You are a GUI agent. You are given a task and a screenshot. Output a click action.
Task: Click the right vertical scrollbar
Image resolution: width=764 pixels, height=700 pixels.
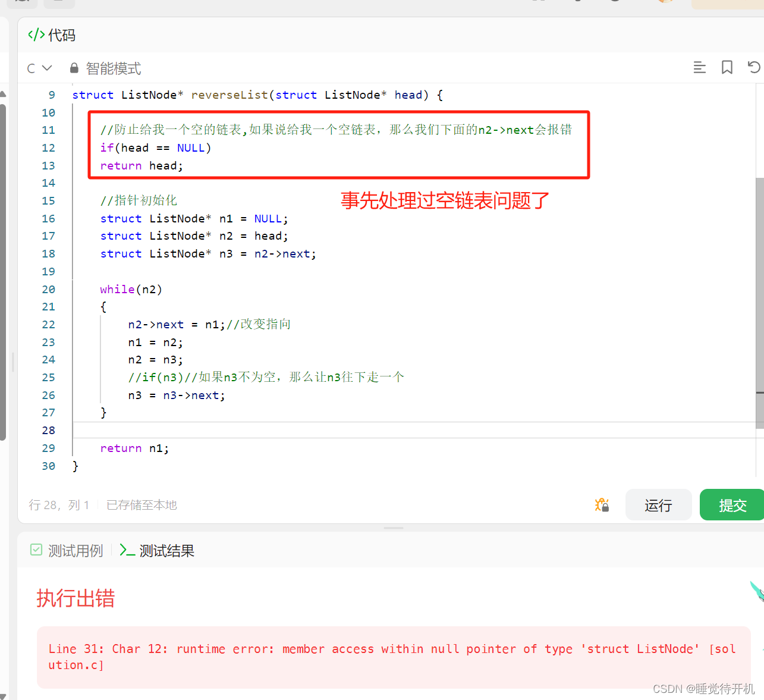coord(760,285)
